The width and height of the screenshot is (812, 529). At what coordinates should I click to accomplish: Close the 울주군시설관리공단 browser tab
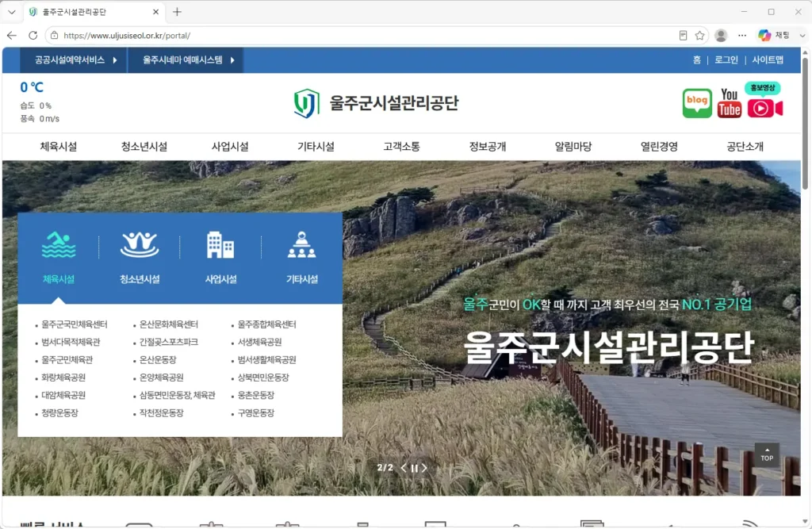point(156,11)
